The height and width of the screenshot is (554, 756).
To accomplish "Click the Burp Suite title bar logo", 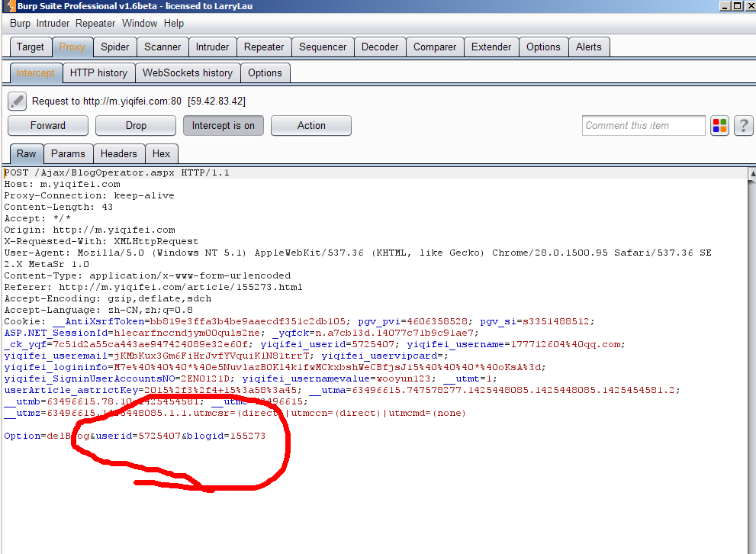I will tap(10, 6).
